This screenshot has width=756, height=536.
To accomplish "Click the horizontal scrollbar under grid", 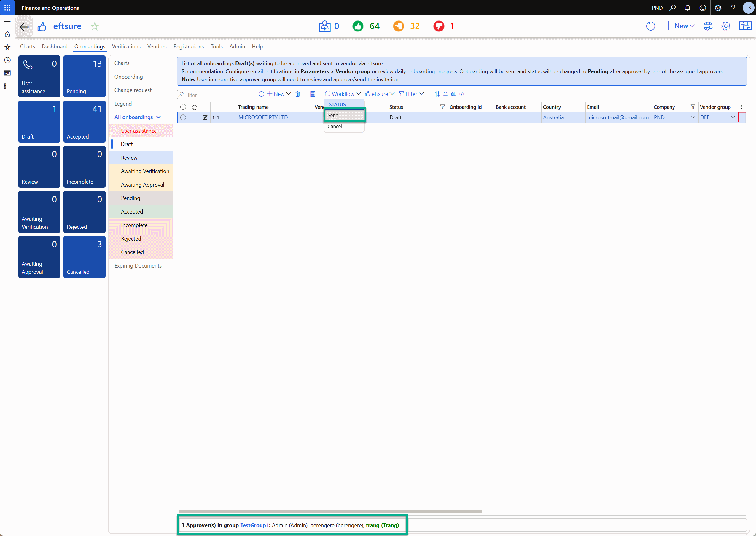I will click(330, 511).
